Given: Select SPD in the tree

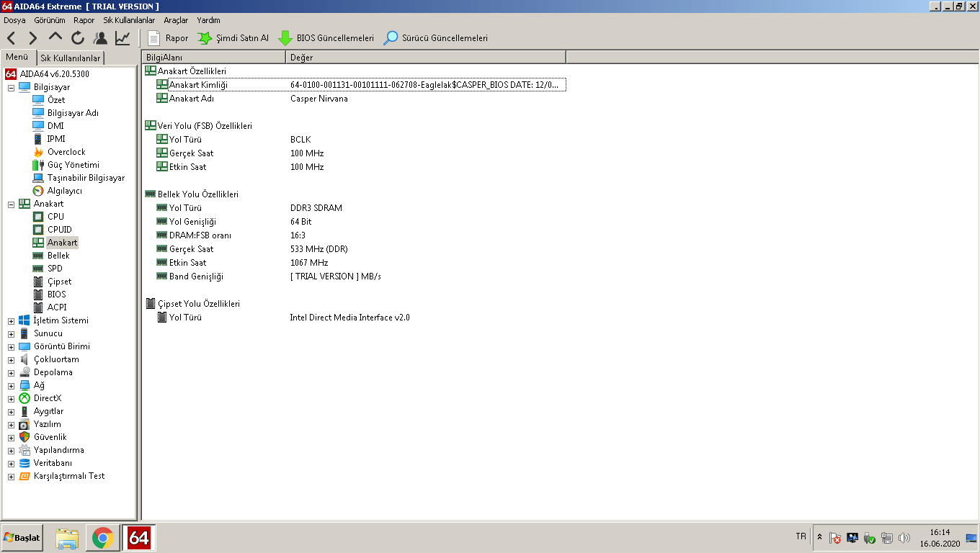Looking at the screenshot, I should 55,269.
